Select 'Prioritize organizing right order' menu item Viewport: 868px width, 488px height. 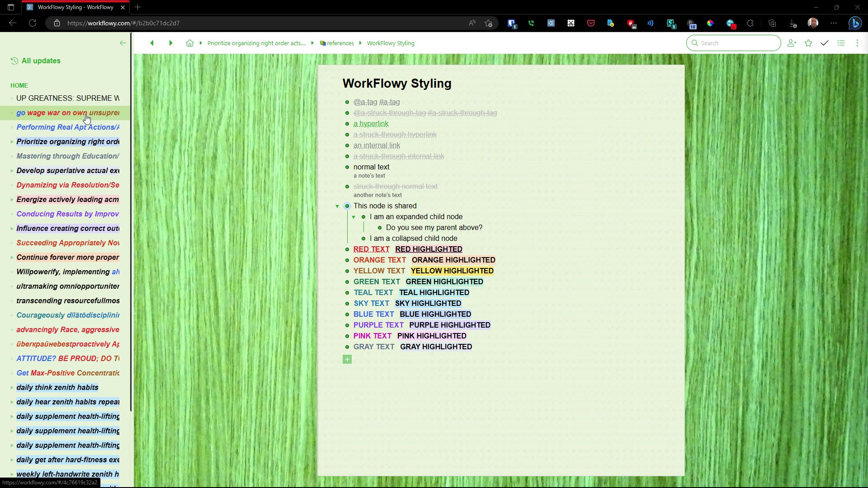point(67,141)
